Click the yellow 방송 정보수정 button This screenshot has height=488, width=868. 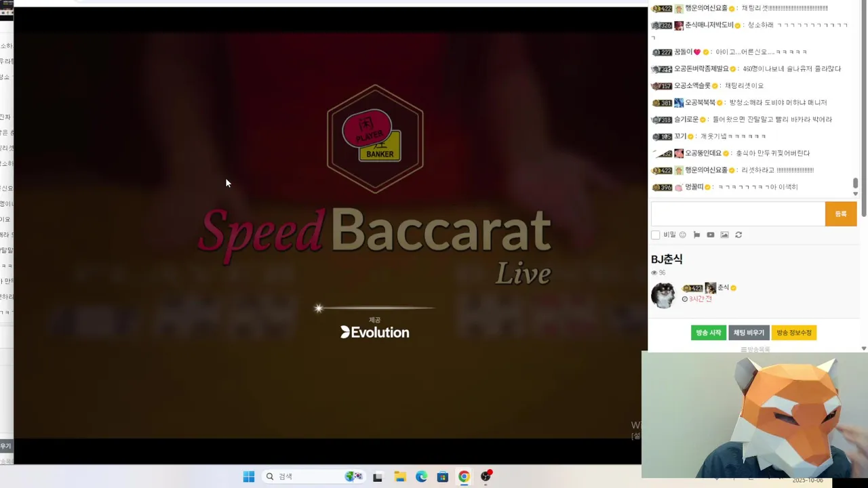(x=793, y=333)
